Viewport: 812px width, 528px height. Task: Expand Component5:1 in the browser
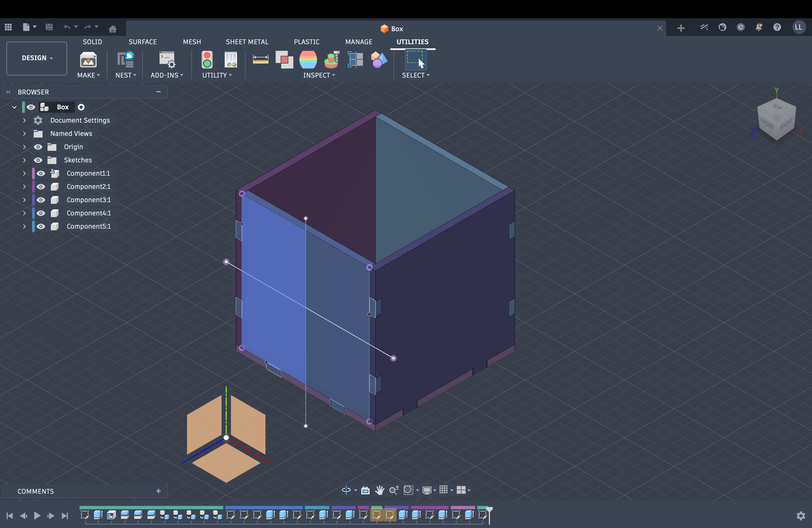tap(24, 226)
